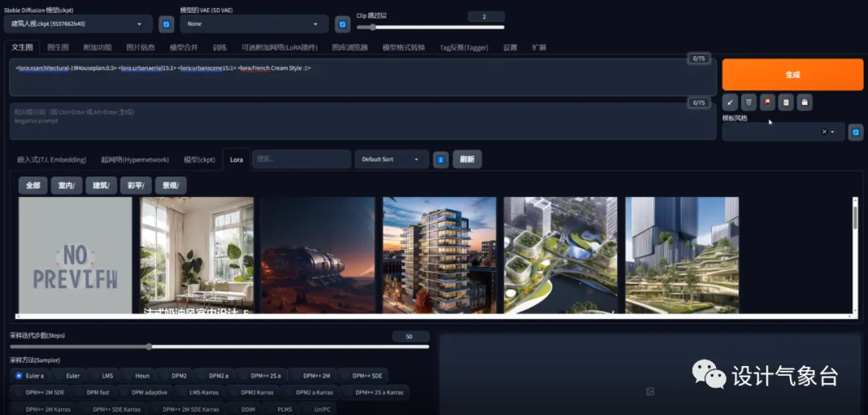
Task: Switch to the 模型(ckpt) tab
Action: [199, 159]
